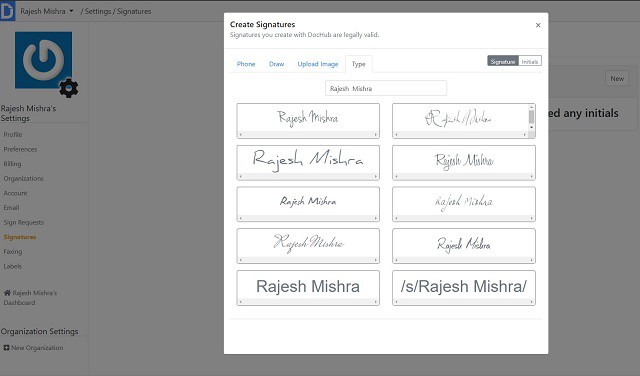This screenshot has height=376, width=640.
Task: Click the signature name input field
Action: [386, 88]
